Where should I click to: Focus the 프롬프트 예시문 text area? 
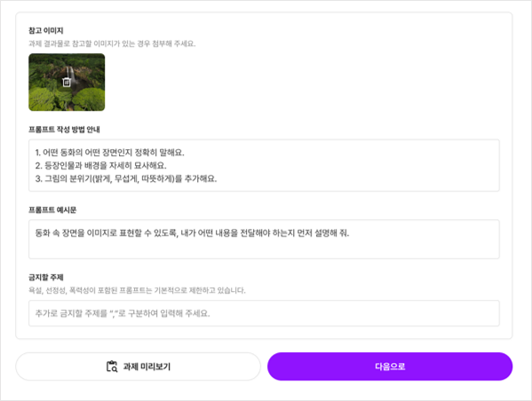(264, 240)
